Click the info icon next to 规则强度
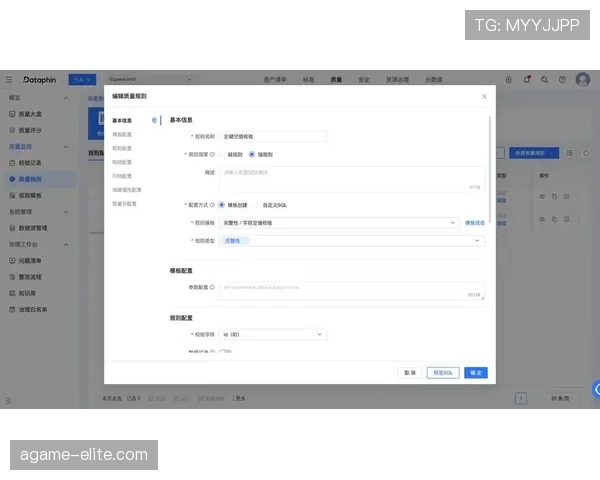The width and height of the screenshot is (600, 480). (212, 154)
